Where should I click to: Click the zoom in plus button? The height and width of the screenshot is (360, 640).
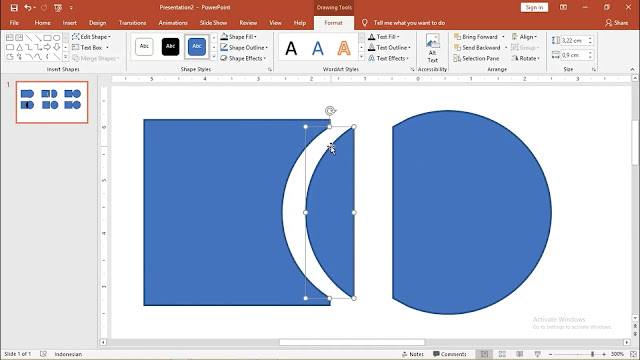(x=604, y=354)
